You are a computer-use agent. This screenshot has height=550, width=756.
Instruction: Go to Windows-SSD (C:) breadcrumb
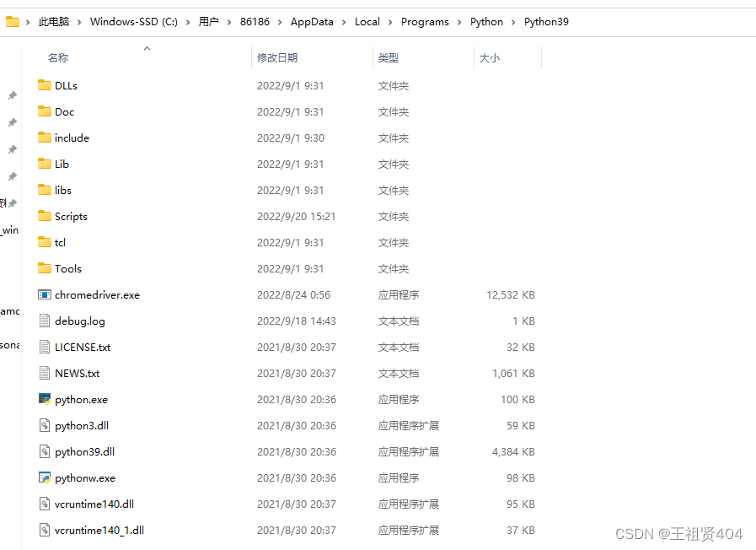133,22
